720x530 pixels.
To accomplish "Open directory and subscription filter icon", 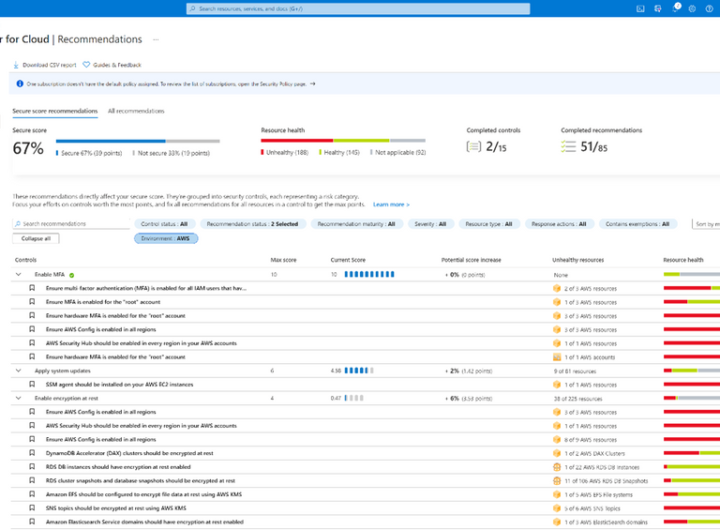I will [x=658, y=9].
